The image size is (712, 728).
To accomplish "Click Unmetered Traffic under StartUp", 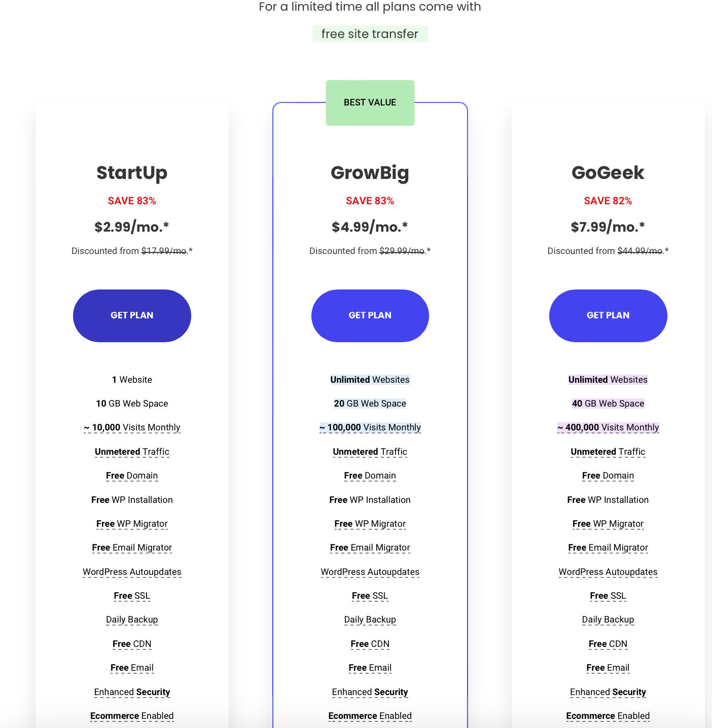I will [x=132, y=452].
